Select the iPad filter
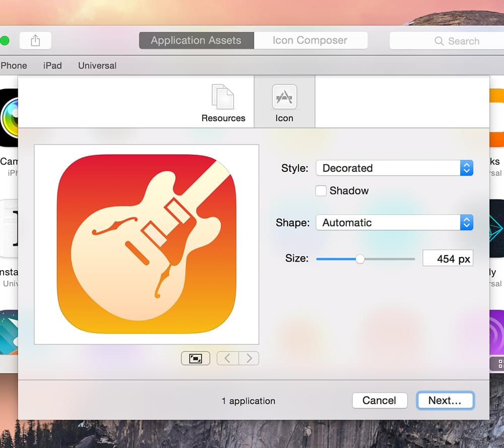 tap(52, 66)
